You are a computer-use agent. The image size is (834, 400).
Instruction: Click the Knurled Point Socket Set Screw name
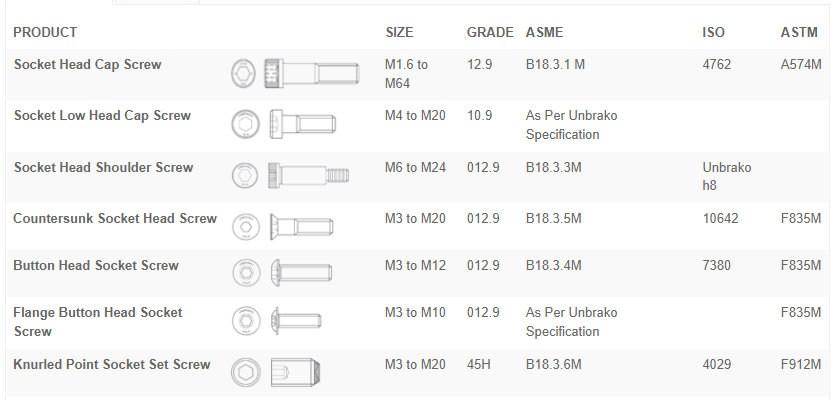click(112, 365)
